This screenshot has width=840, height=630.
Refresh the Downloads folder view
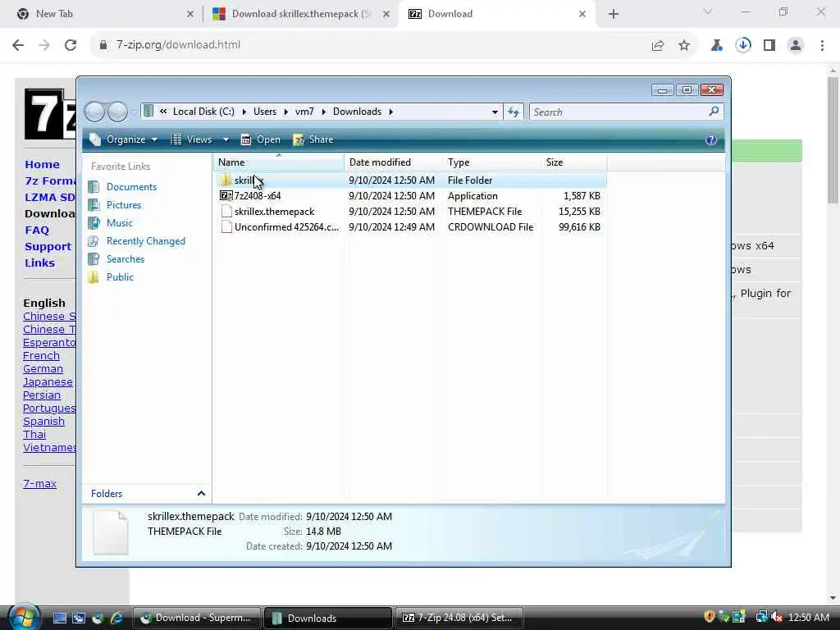[514, 112]
